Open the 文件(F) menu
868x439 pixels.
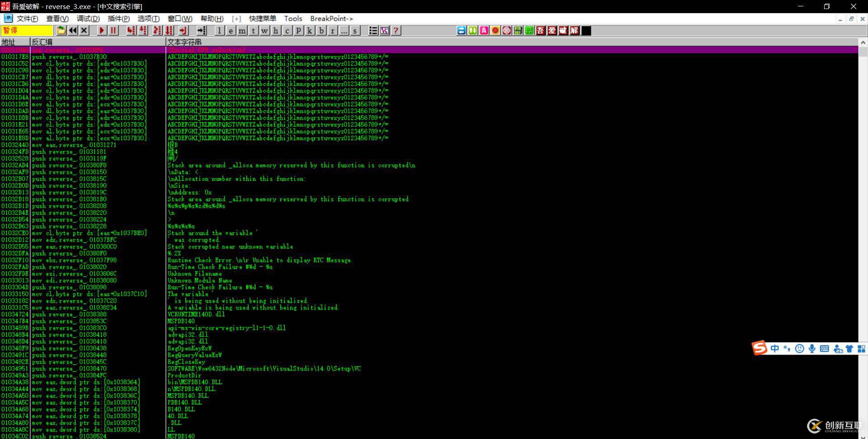pos(27,19)
